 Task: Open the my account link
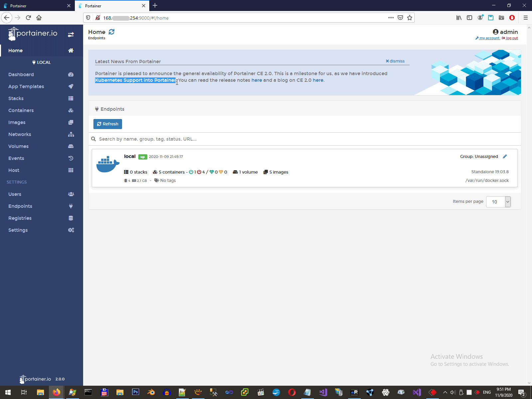(x=488, y=38)
